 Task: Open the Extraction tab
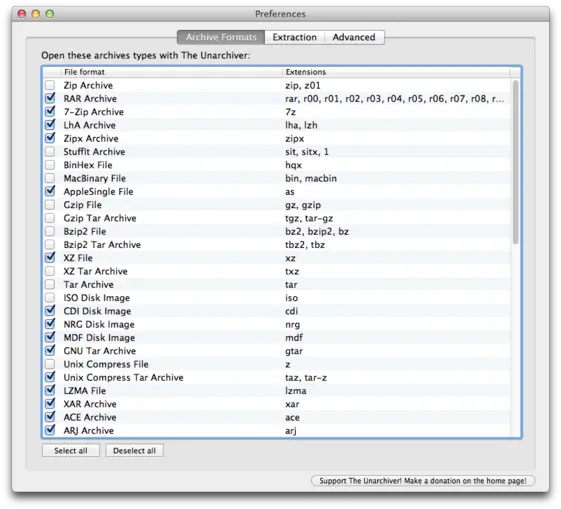tap(294, 37)
